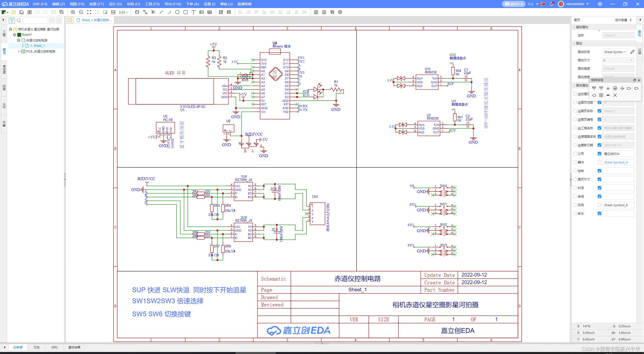The width and height of the screenshot is (644, 354).
Task: Click the no-connect X symbol icon
Action: (x=615, y=95)
